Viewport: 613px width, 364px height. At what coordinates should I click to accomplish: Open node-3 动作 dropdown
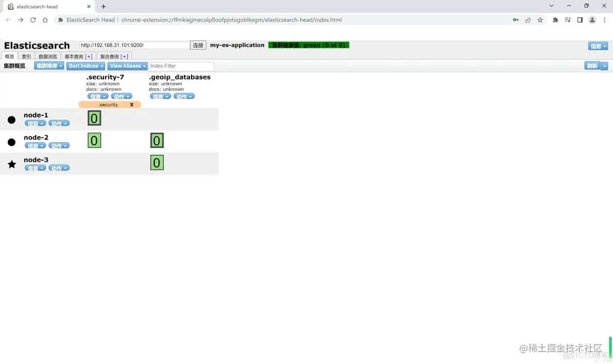(x=59, y=168)
